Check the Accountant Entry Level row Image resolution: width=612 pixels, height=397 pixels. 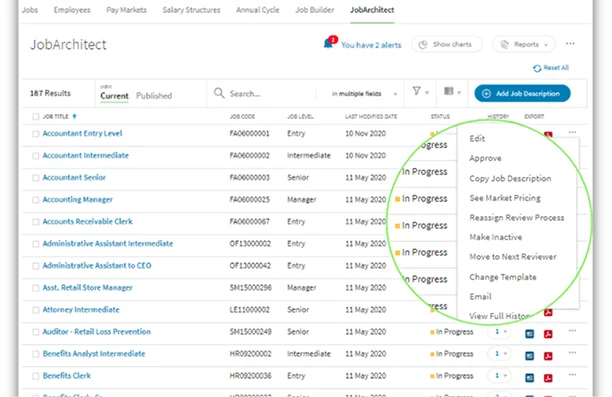click(36, 134)
